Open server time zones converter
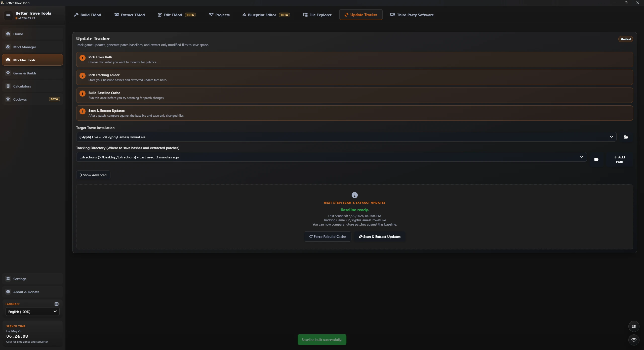 coord(32,334)
